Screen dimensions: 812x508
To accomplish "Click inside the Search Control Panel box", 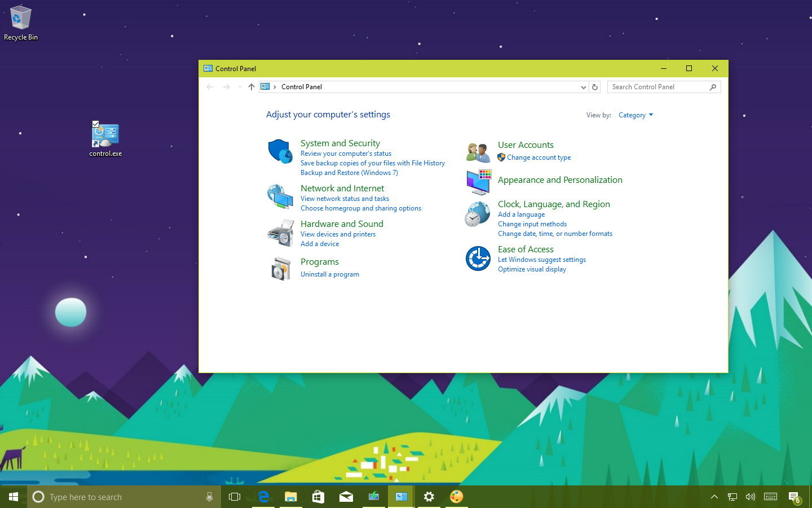I will point(660,86).
